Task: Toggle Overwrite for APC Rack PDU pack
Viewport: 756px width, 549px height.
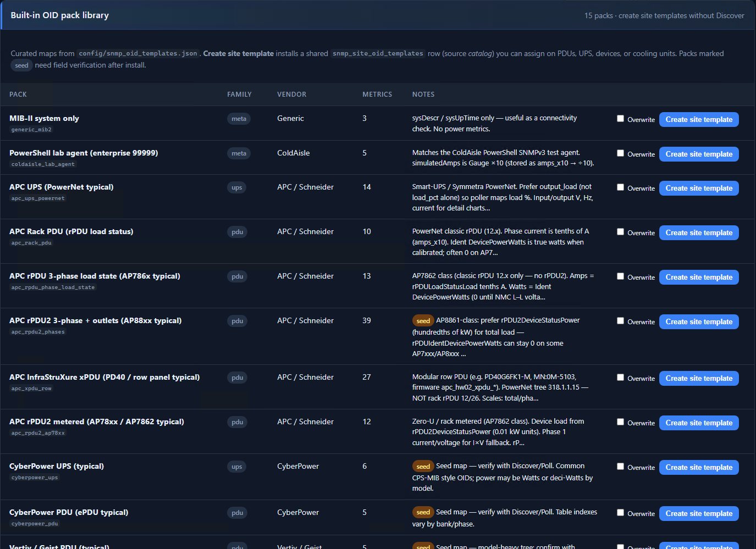Action: [620, 232]
